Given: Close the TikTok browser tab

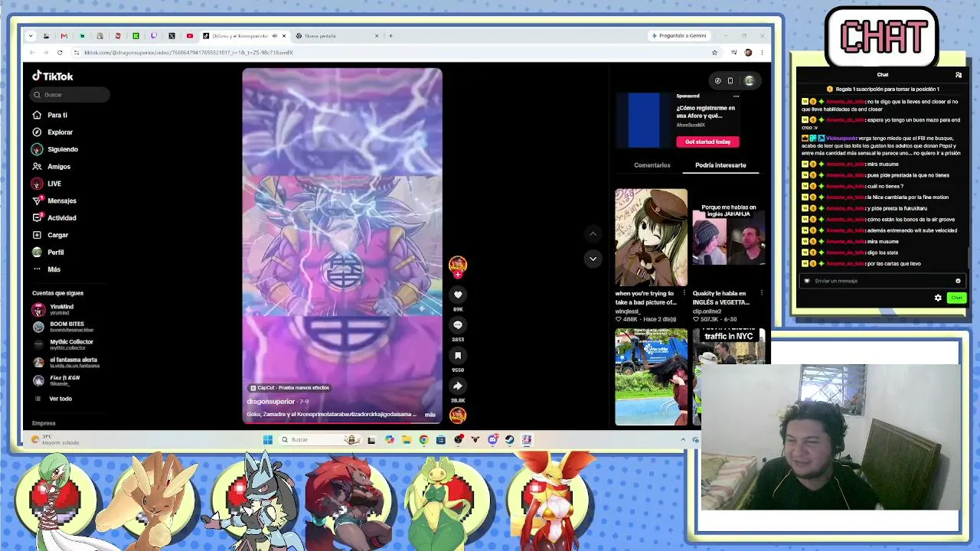Looking at the screenshot, I should pos(284,36).
